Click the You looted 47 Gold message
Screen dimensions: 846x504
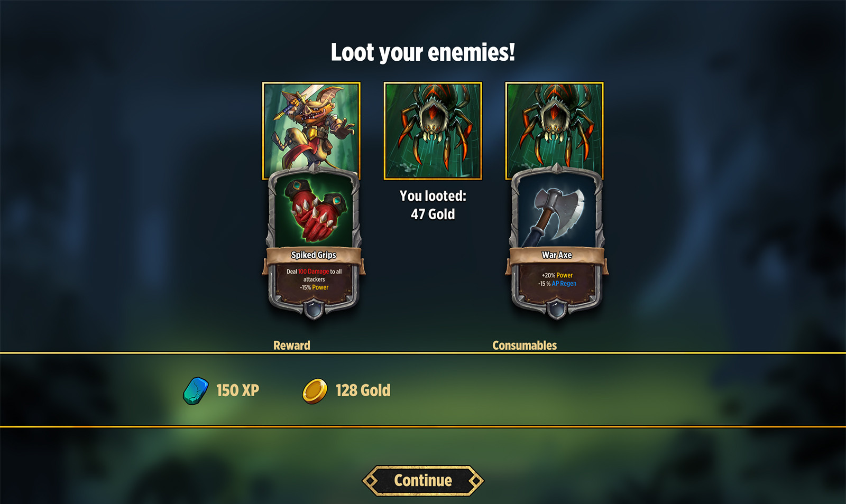433,205
